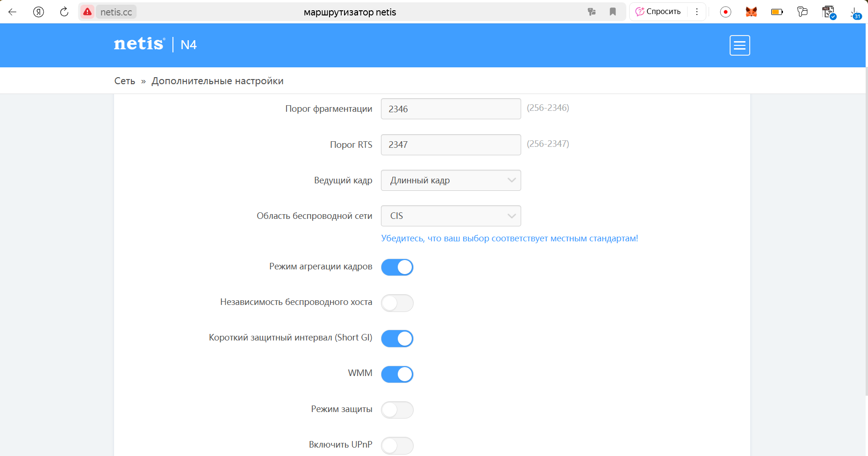Open the MetaMask fox extension
Viewport: 868px width, 456px height.
(x=751, y=12)
